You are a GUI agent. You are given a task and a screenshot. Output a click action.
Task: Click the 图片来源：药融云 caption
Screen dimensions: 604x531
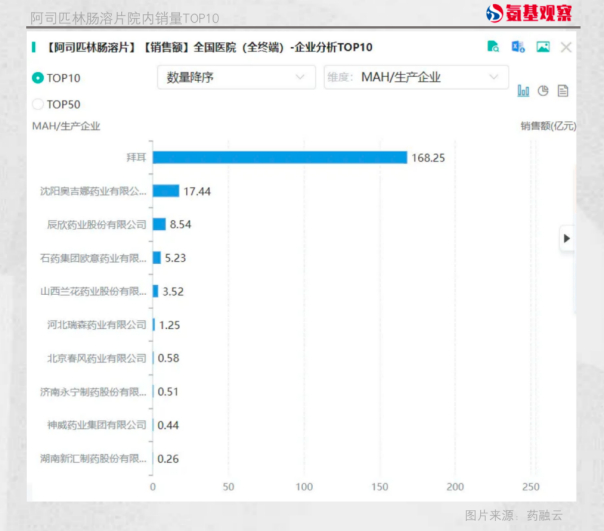tap(513, 515)
